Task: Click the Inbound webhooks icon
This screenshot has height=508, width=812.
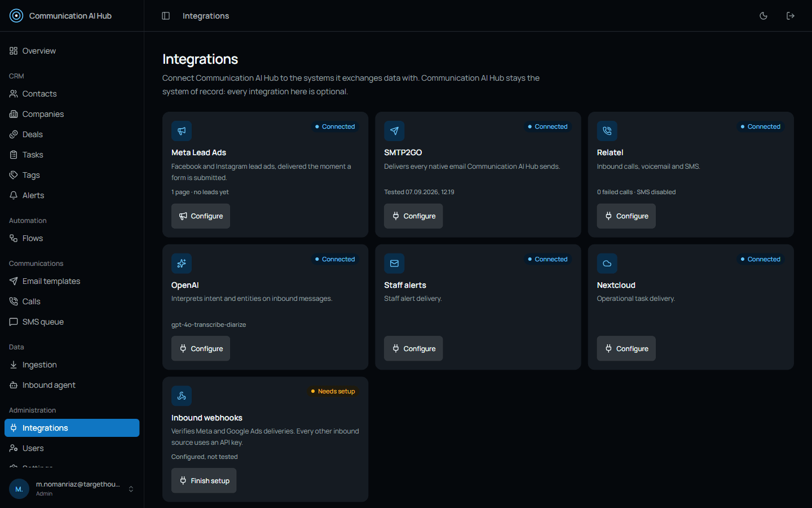Action: coord(182,396)
